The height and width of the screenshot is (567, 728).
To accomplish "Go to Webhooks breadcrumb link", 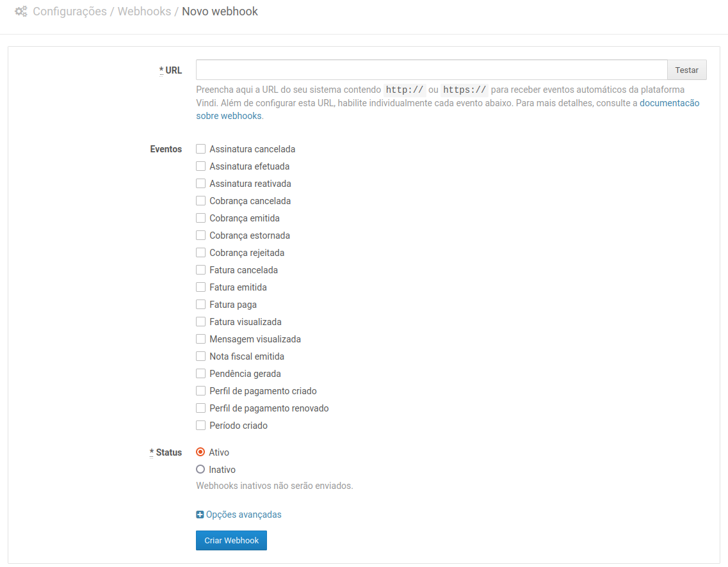I will coord(144,11).
